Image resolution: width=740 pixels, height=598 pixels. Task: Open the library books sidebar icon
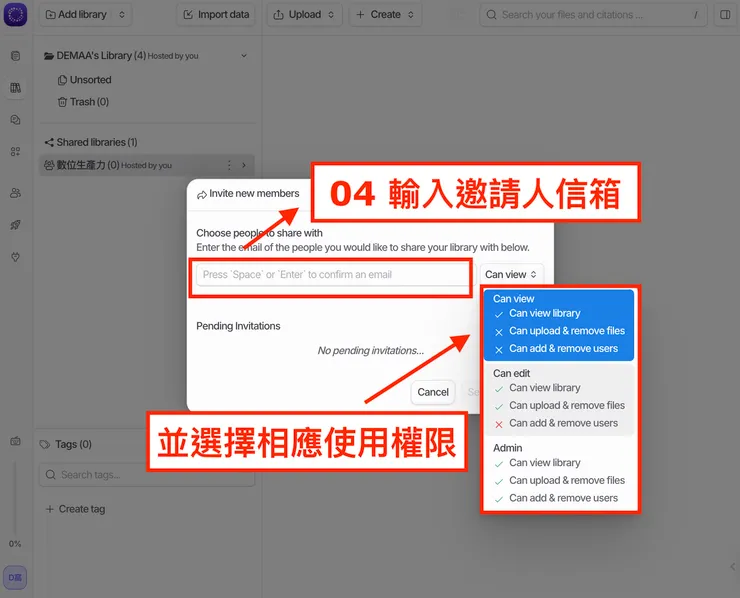pyautogui.click(x=15, y=88)
